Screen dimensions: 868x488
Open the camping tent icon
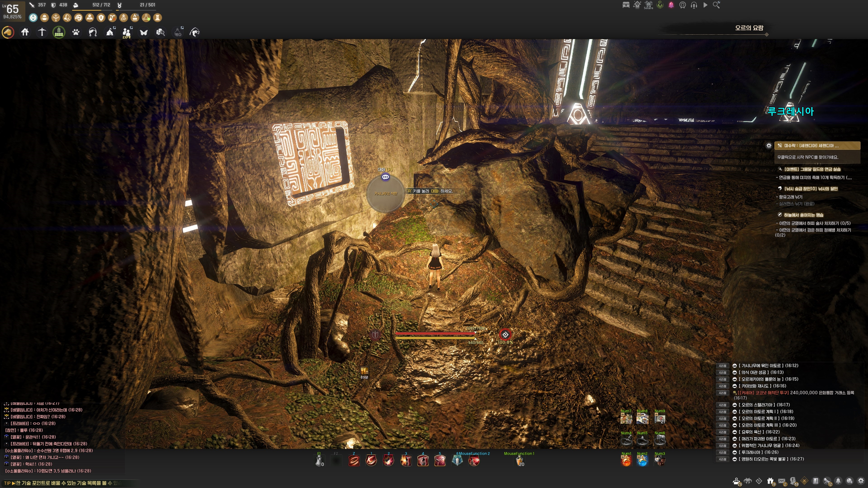[x=110, y=32]
